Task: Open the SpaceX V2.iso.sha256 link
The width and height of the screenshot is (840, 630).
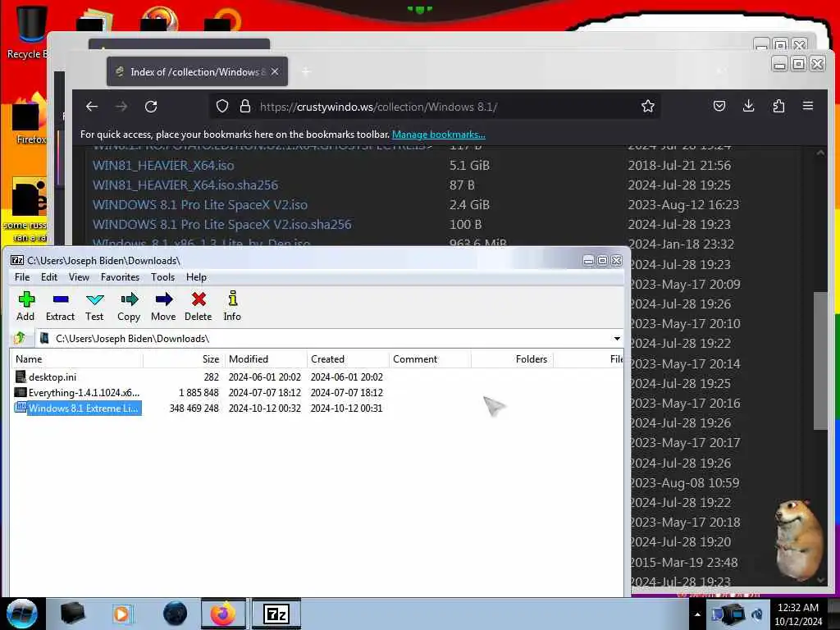Action: tap(221, 225)
